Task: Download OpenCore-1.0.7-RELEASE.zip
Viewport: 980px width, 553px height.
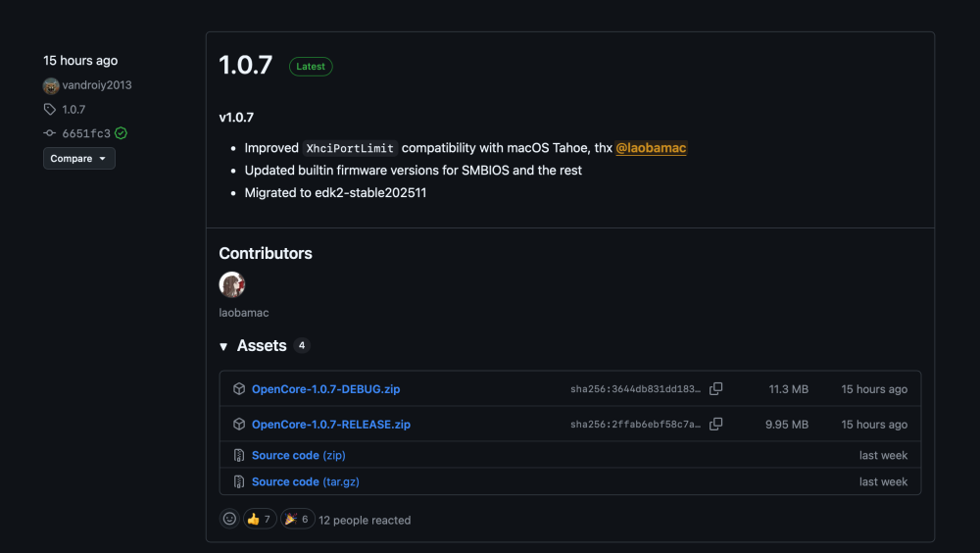Action: (x=330, y=425)
